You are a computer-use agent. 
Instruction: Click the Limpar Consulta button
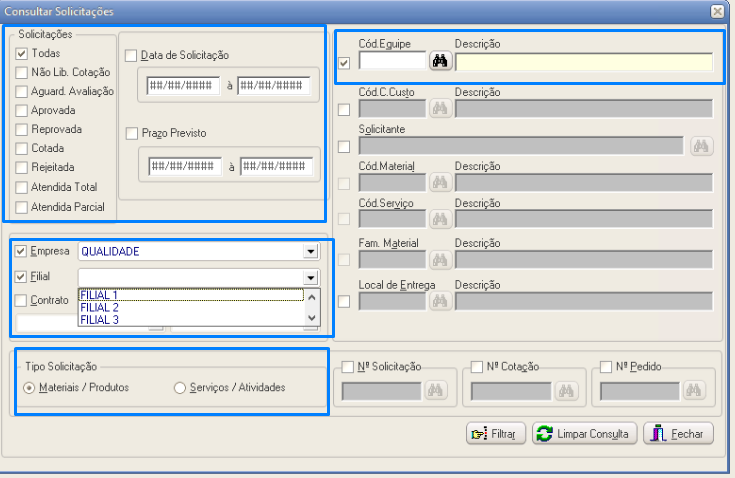[x=584, y=434]
